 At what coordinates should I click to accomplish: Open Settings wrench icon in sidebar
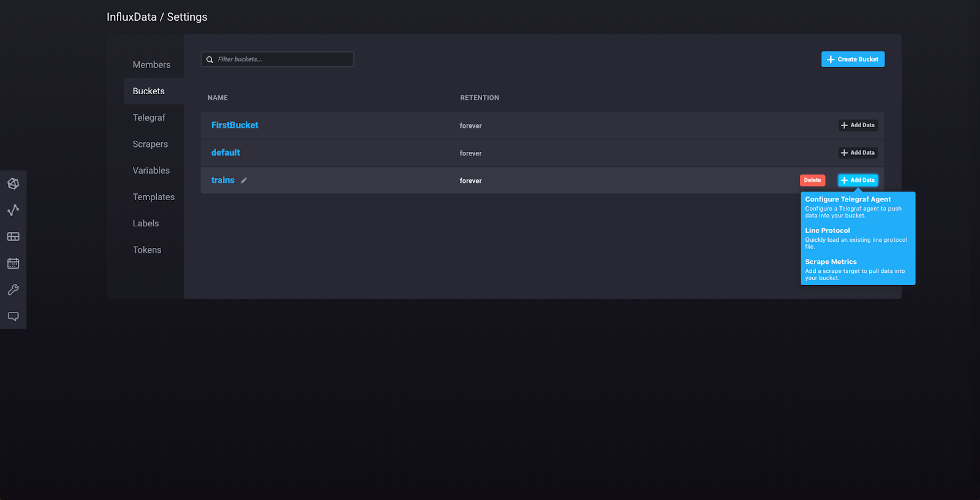click(13, 289)
